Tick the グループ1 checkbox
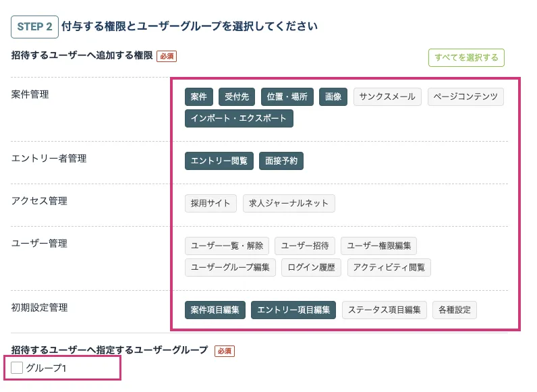 point(18,368)
